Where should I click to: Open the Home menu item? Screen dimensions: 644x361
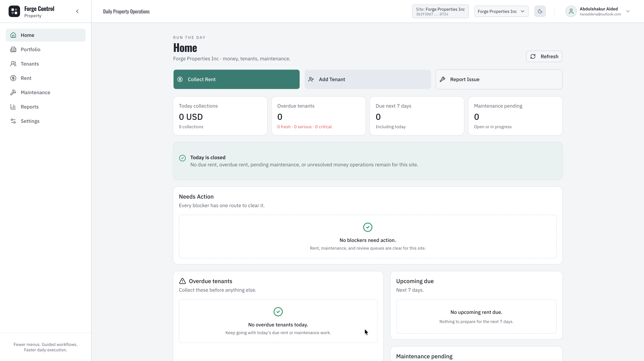click(x=45, y=35)
